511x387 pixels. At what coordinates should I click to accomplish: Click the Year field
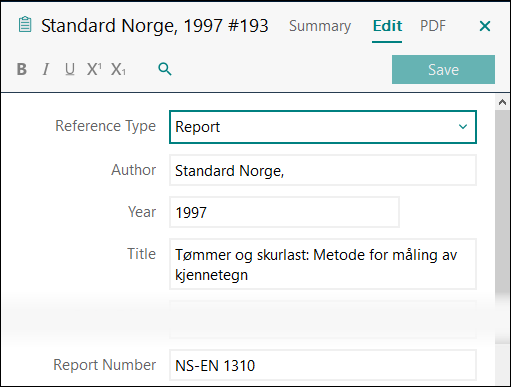coord(284,212)
